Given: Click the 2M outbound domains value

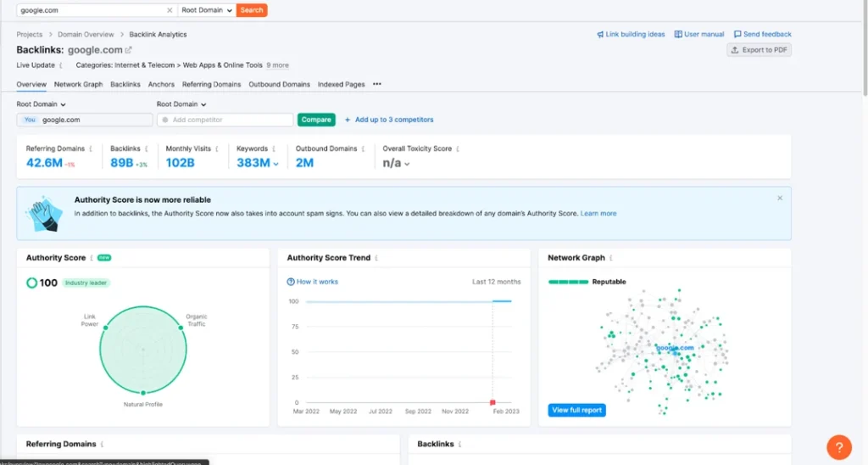Looking at the screenshot, I should pos(304,163).
